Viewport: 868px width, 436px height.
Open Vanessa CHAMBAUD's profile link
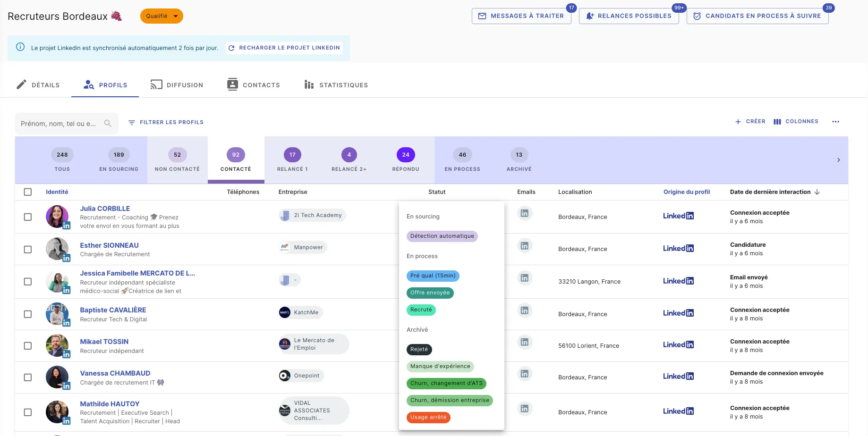(x=114, y=373)
